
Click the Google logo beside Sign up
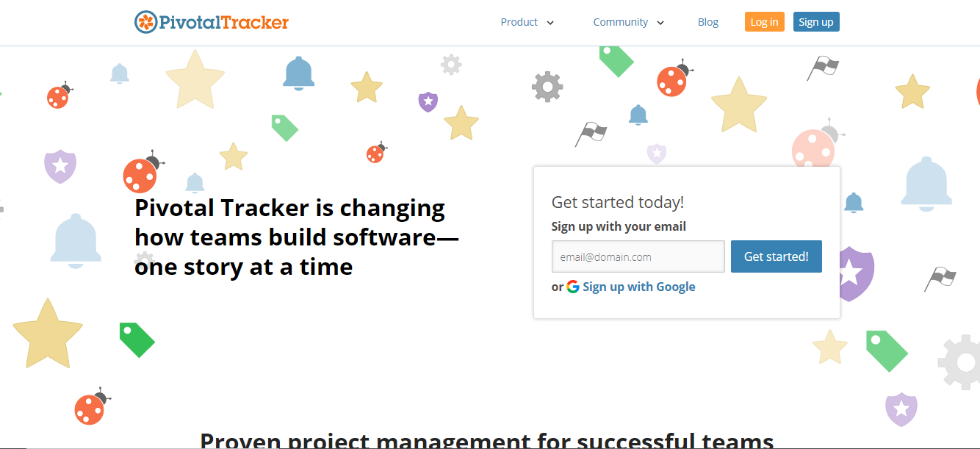(x=573, y=287)
